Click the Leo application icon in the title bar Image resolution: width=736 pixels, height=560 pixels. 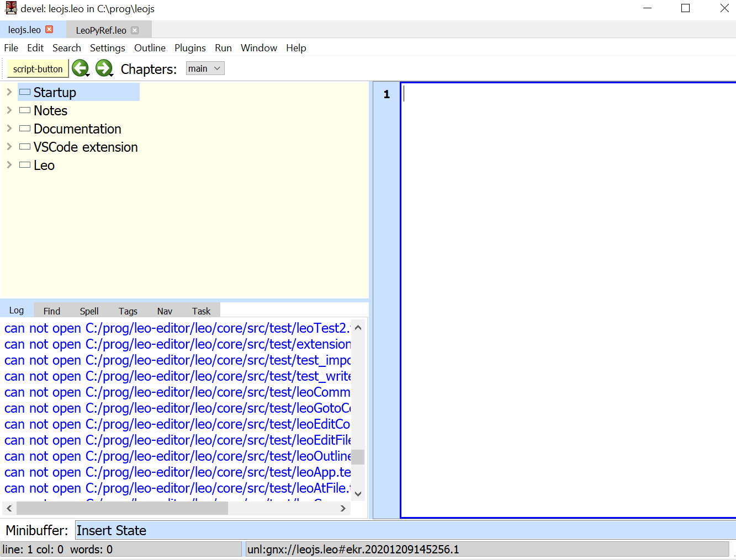(10, 8)
